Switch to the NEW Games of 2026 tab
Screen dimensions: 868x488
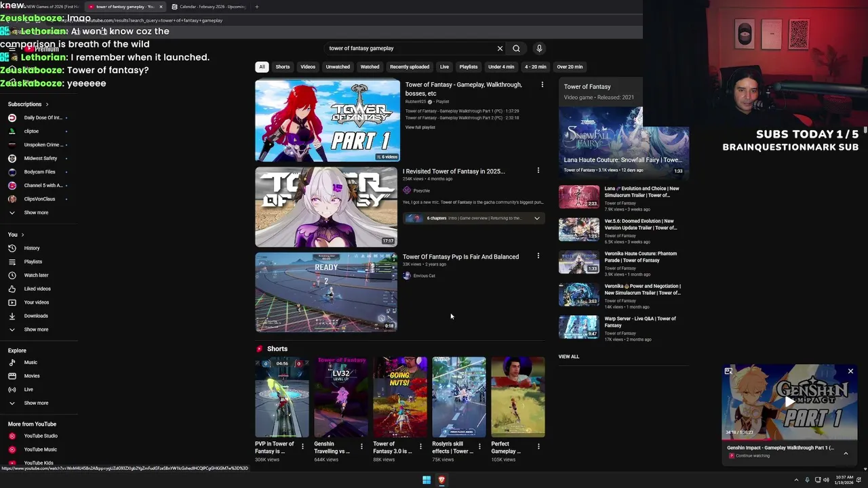click(51, 7)
